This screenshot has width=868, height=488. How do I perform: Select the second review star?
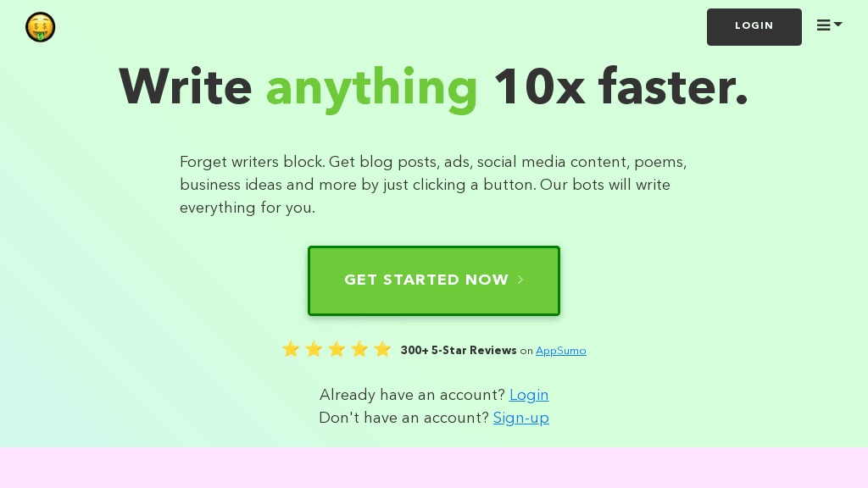314,350
